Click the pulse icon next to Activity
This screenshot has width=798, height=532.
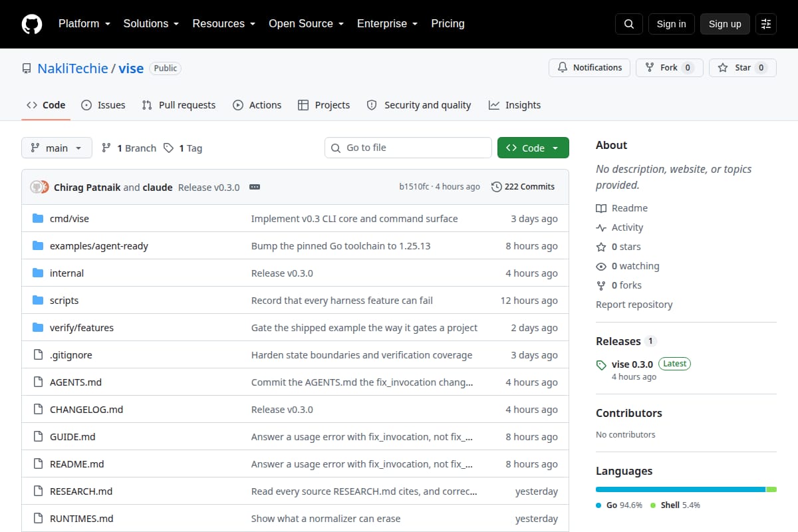coord(601,227)
